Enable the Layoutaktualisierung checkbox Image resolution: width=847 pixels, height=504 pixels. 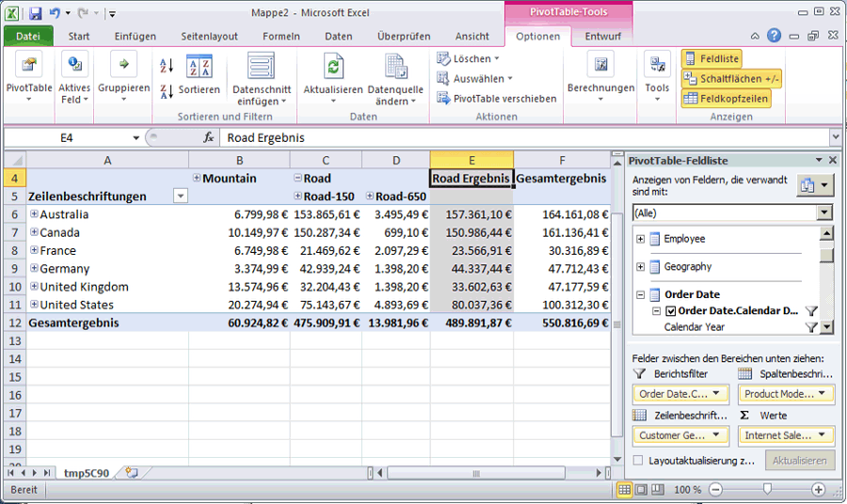click(639, 461)
